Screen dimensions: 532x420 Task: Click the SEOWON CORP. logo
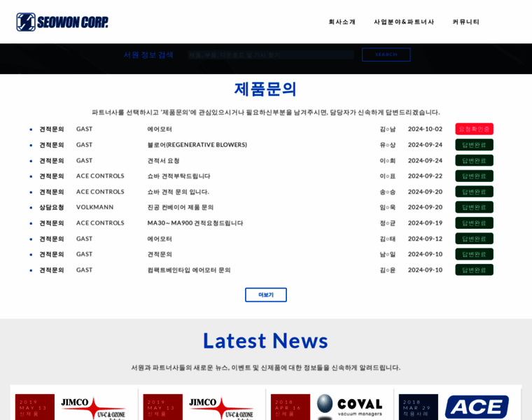(x=62, y=22)
